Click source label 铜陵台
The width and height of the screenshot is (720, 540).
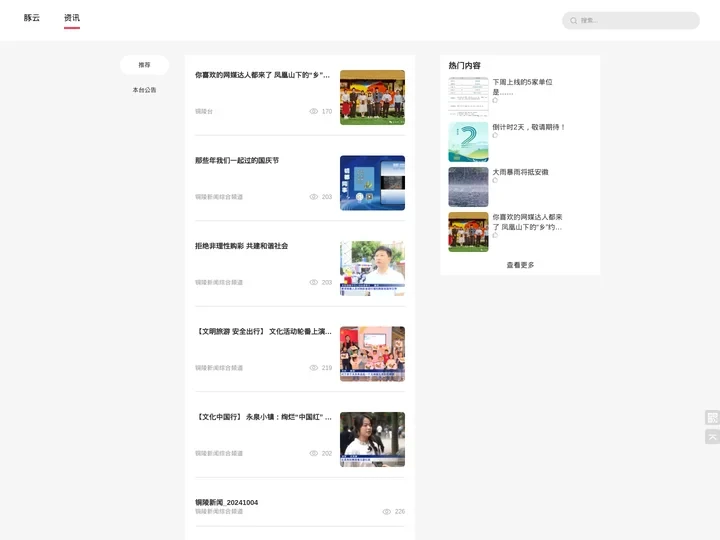(204, 111)
